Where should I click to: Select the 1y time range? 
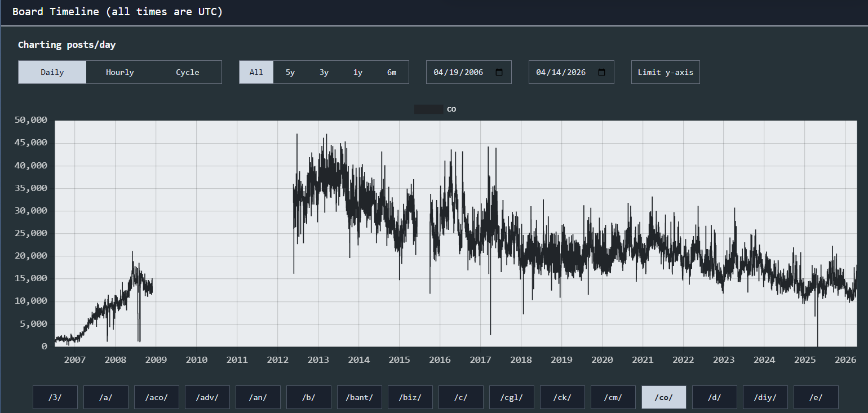(358, 72)
